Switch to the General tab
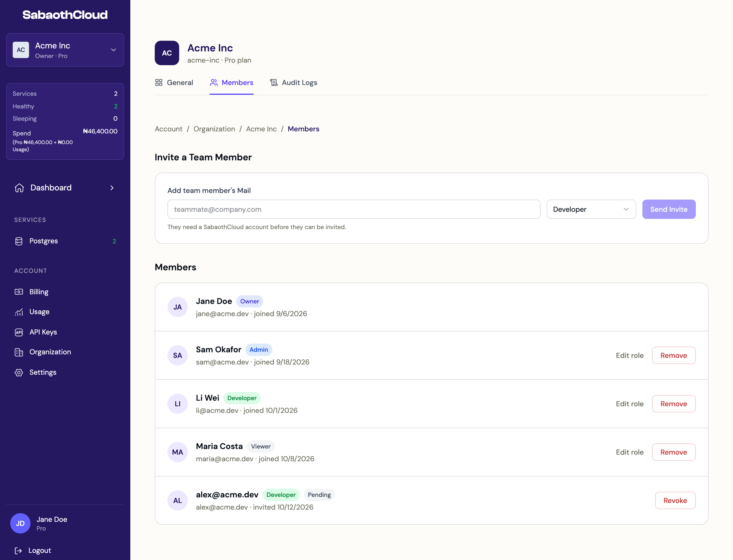Viewport: 733px width, 560px height. (174, 83)
